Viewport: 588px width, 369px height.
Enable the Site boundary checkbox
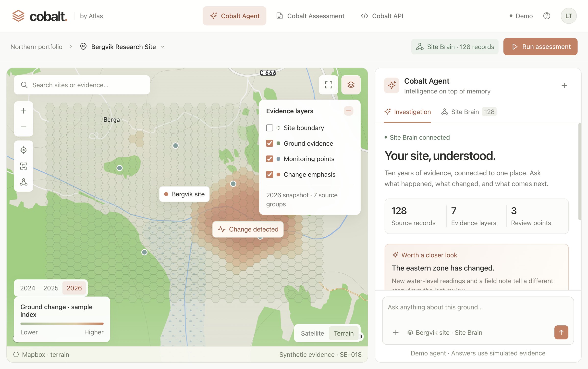click(x=269, y=128)
